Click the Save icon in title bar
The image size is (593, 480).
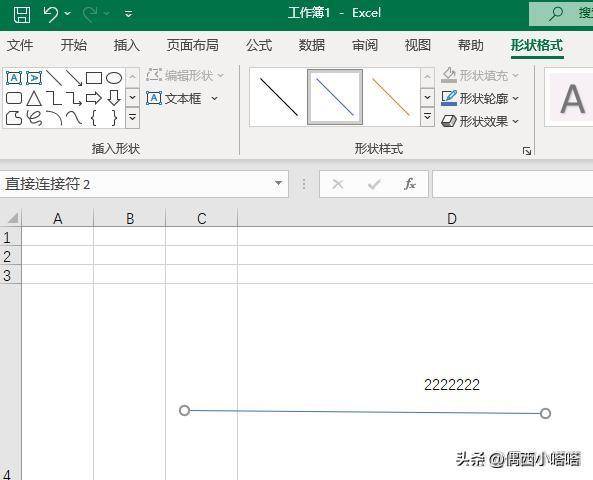tap(22, 14)
